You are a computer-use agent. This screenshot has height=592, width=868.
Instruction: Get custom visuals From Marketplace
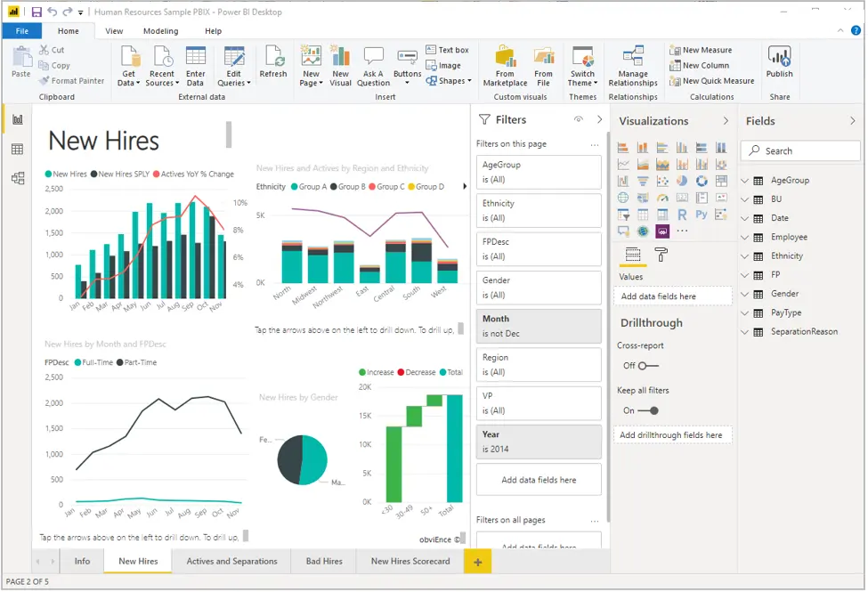(505, 66)
